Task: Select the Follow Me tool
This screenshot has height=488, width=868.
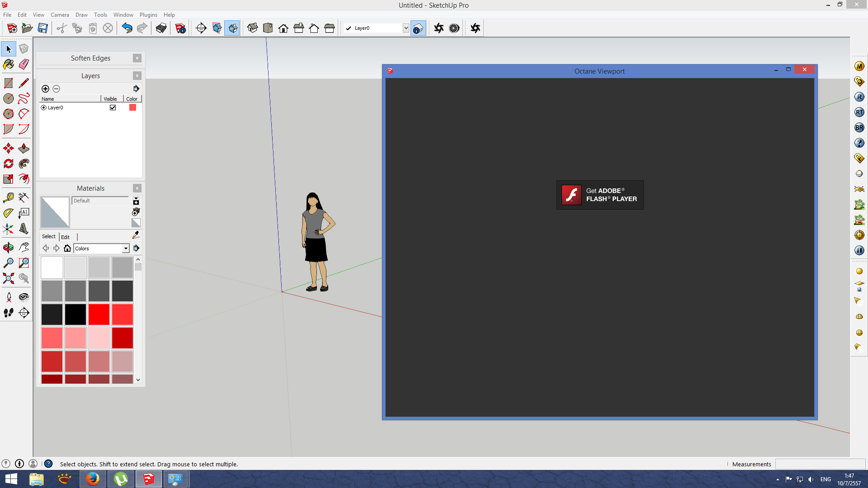Action: [x=24, y=164]
